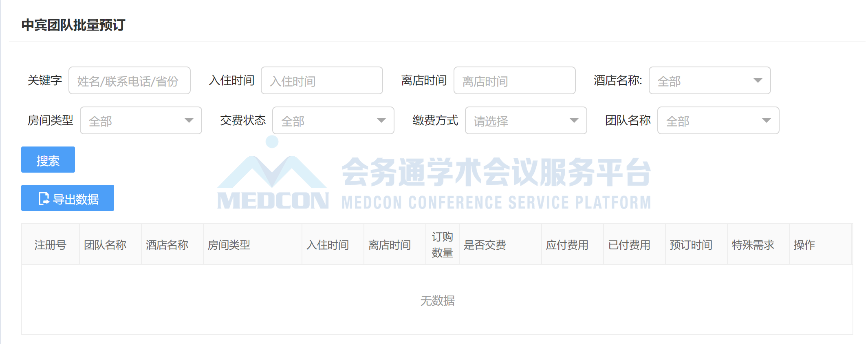The image size is (868, 344).
Task: Expand the 房间类型 dropdown
Action: [141, 120]
